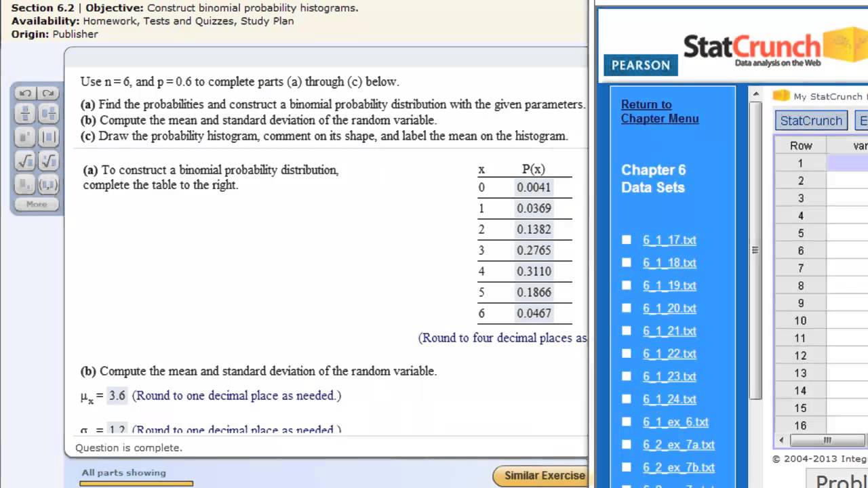Open the StatCrunch menu button

point(811,121)
